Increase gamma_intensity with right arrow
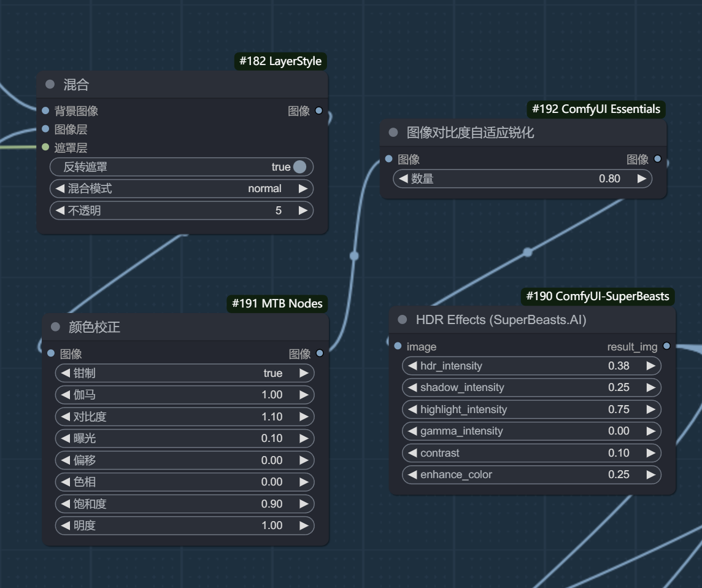The image size is (702, 588). 651,431
